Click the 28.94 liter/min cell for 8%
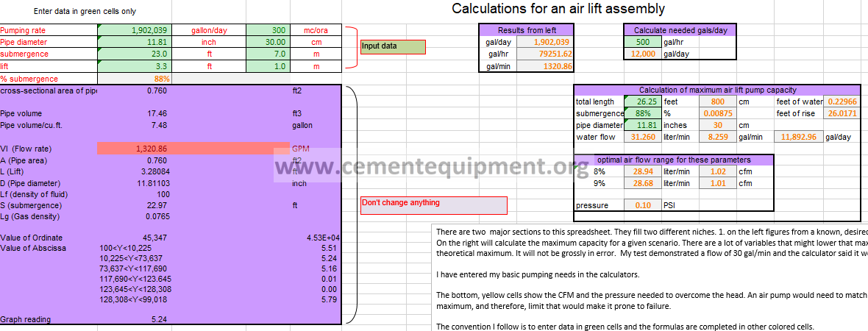This screenshot has width=868, height=331. 642,172
